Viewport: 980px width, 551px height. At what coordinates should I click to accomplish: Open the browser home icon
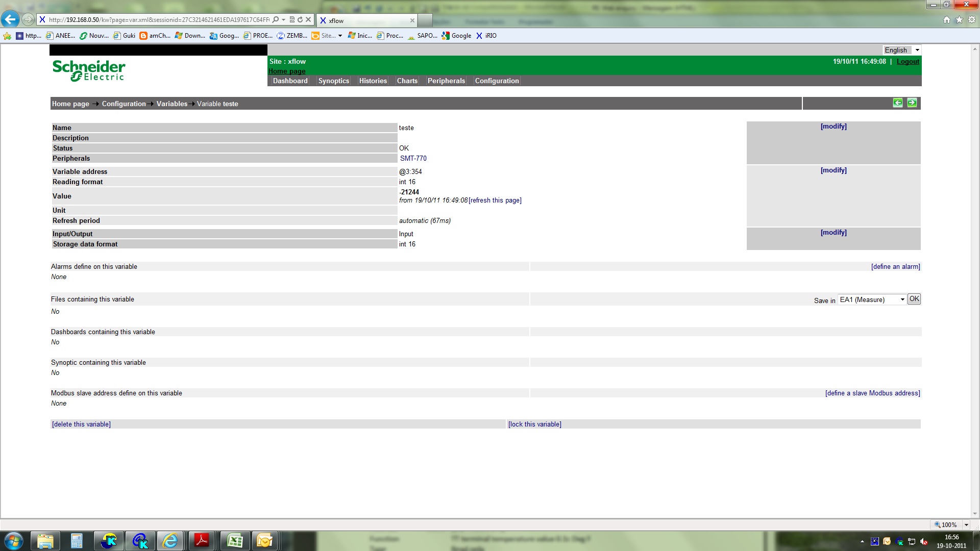pos(947,20)
